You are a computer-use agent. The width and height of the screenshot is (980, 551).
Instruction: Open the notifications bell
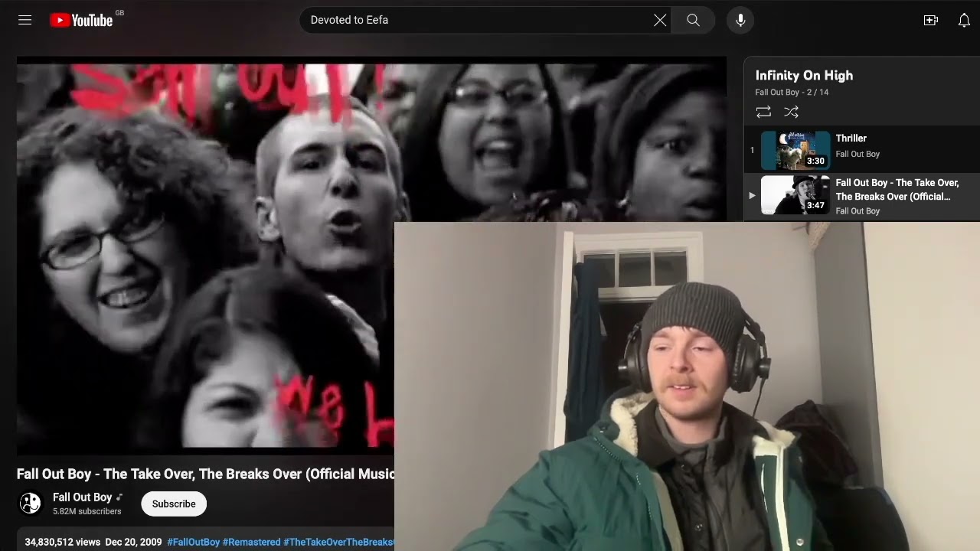964,21
